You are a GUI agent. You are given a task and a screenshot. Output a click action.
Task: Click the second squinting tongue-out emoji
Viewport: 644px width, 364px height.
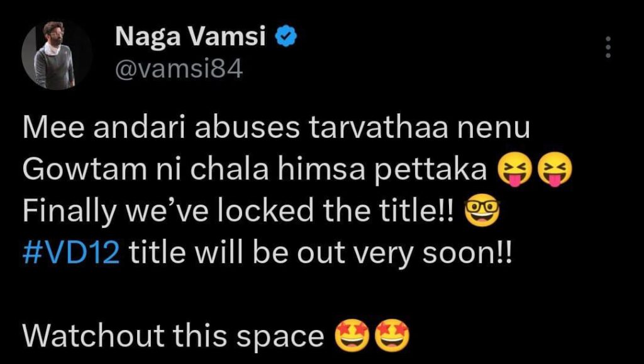coord(555,173)
